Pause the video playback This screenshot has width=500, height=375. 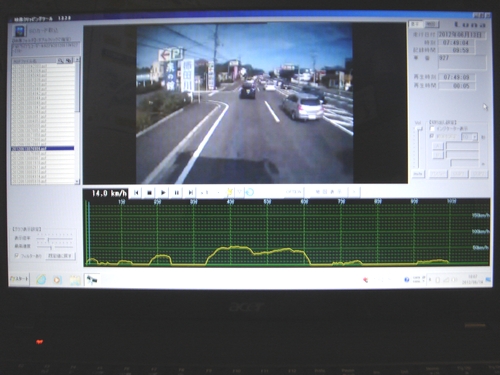point(177,193)
